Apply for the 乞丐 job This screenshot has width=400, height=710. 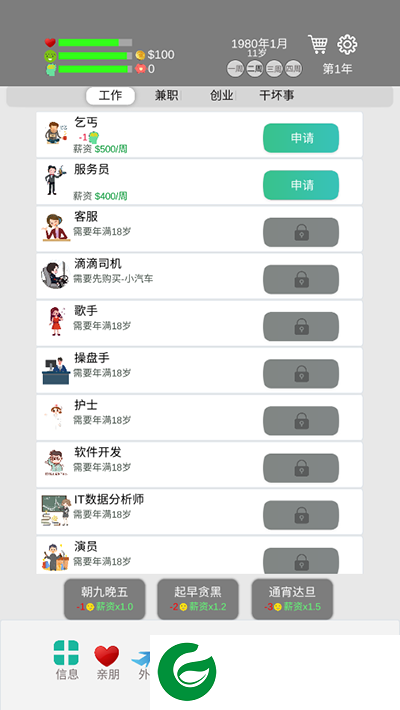[x=301, y=138]
